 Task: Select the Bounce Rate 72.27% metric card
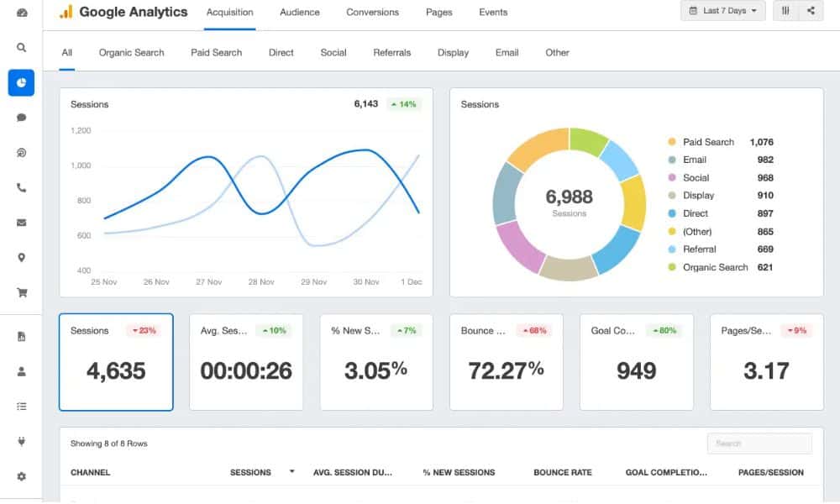tap(507, 362)
